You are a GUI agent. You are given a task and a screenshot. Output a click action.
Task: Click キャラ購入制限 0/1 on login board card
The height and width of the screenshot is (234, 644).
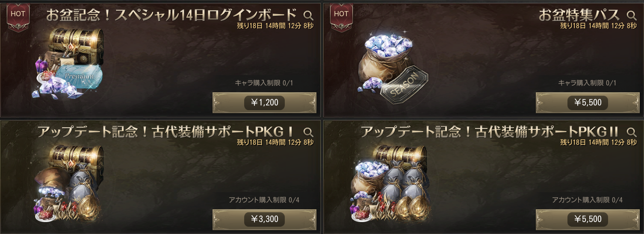point(264,83)
